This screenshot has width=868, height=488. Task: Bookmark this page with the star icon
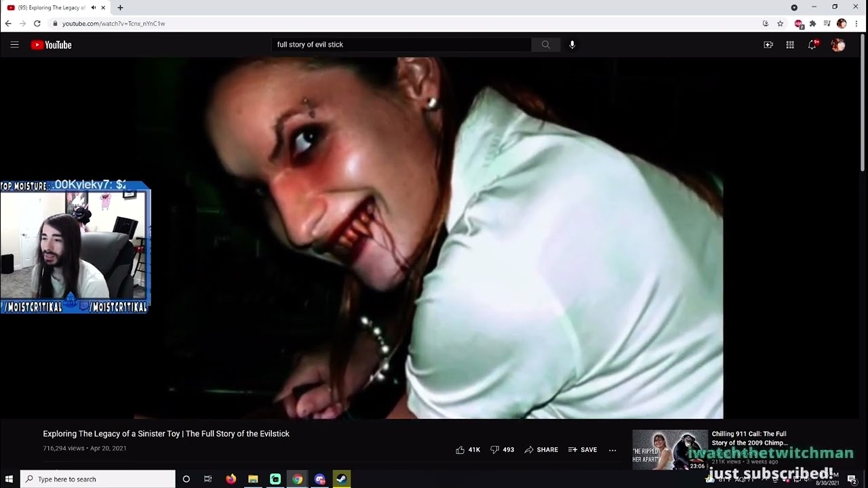(781, 24)
